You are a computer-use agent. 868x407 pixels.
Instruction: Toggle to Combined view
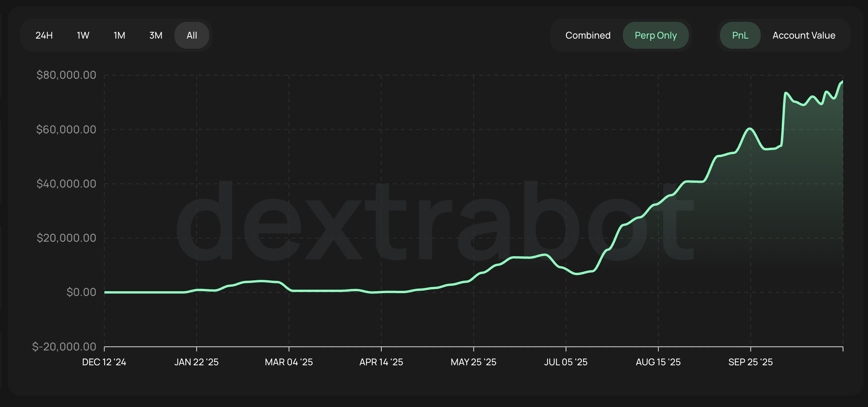[x=588, y=35]
